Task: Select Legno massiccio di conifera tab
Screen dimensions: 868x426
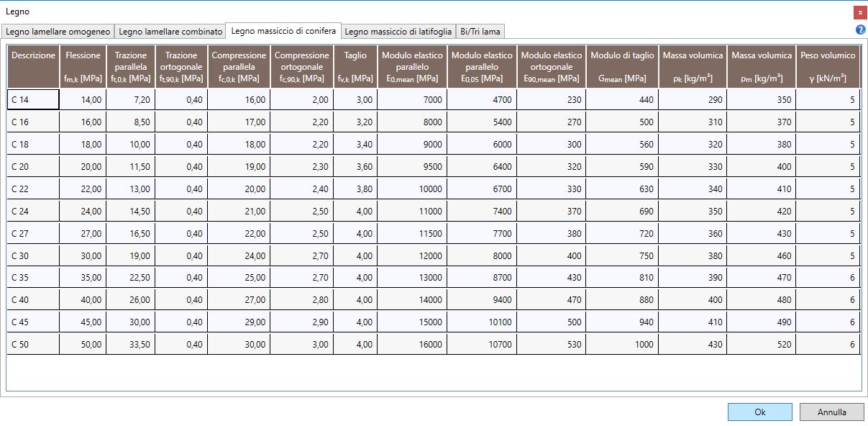Action: point(283,31)
